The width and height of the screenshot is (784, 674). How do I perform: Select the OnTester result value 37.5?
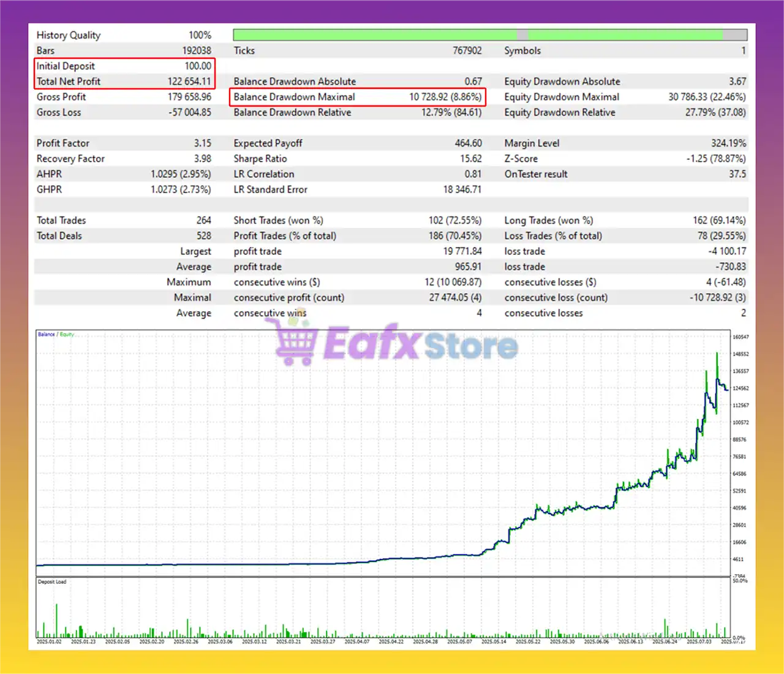click(x=737, y=174)
